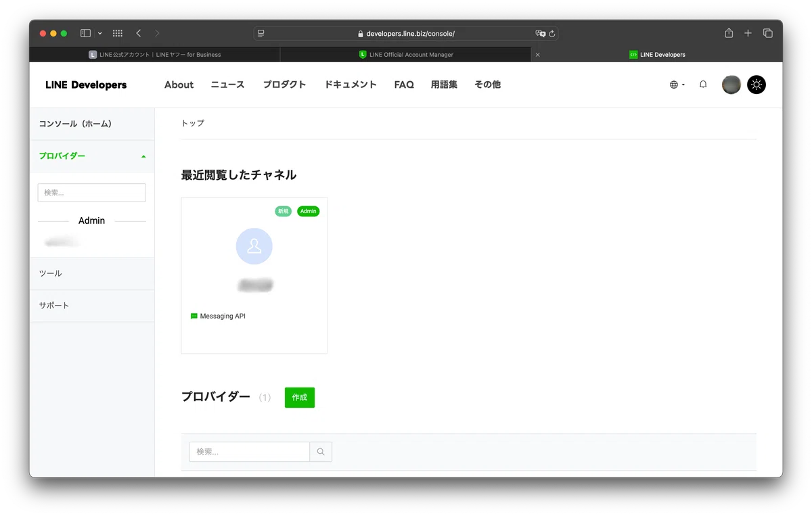The image size is (812, 516).
Task: Open the sidebar options dropdown arrow
Action: click(x=100, y=33)
